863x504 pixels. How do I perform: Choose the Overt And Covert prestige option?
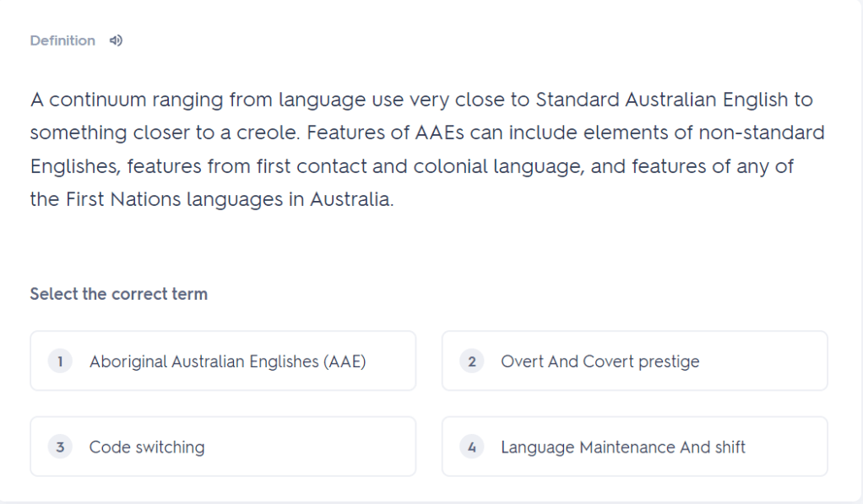coord(600,361)
